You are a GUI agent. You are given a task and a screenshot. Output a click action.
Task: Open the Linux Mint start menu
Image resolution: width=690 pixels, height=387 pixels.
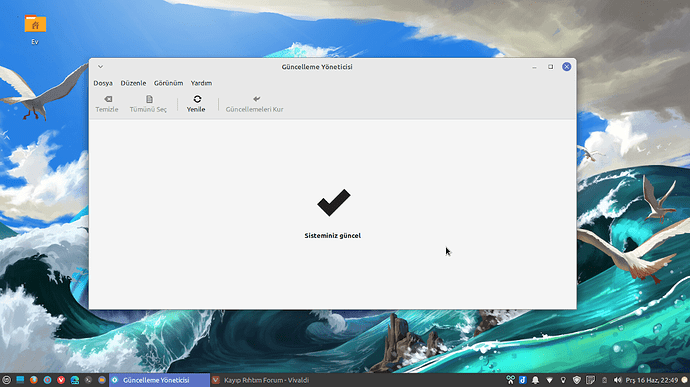(6, 380)
